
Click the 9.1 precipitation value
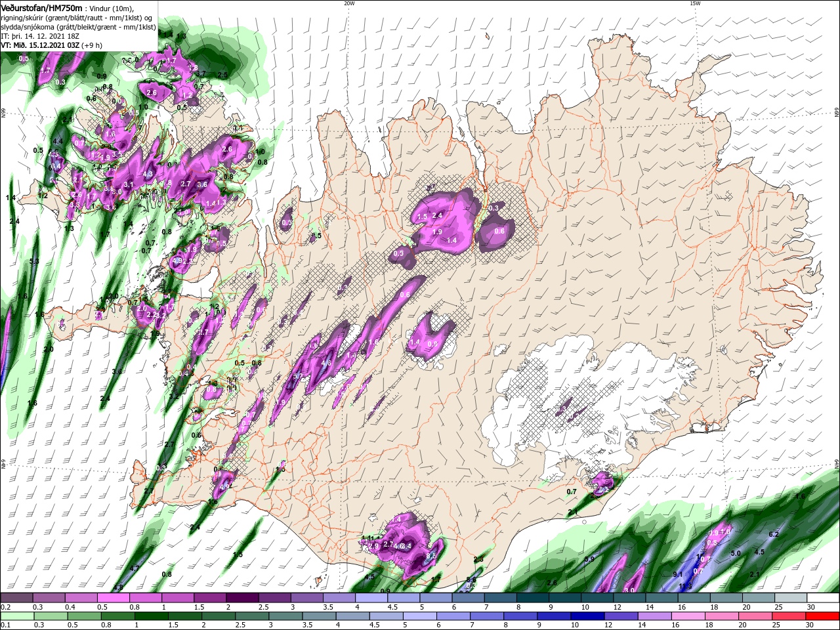(x=678, y=574)
